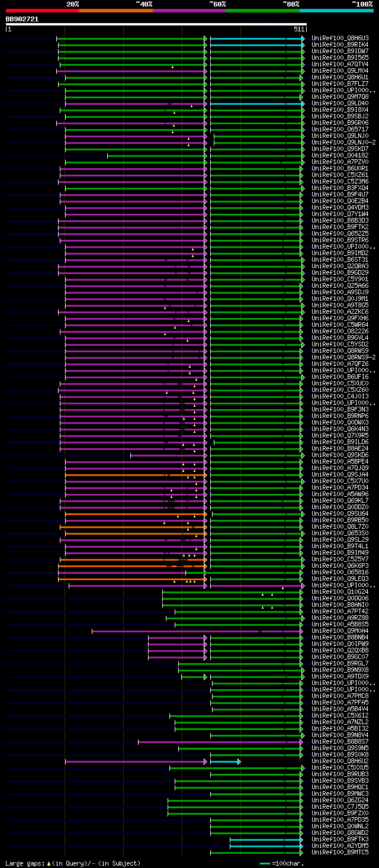Select hit label UniRef100_A7QTV4
The height and width of the screenshot is (868, 379).
pos(340,64)
